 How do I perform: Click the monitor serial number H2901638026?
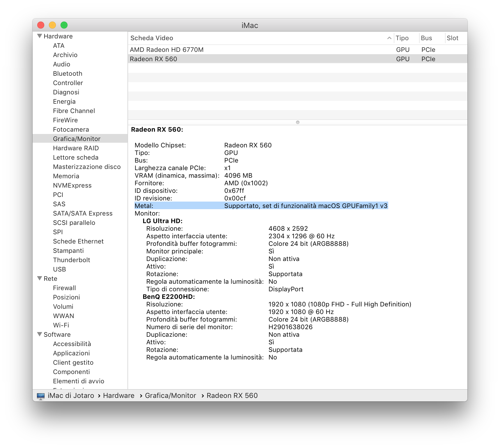[x=290, y=327]
